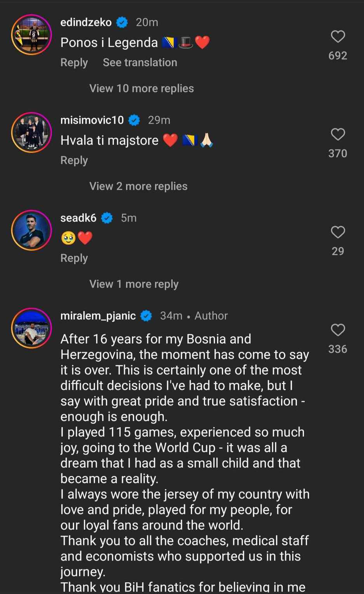Open the misimovic10 username link

(92, 120)
